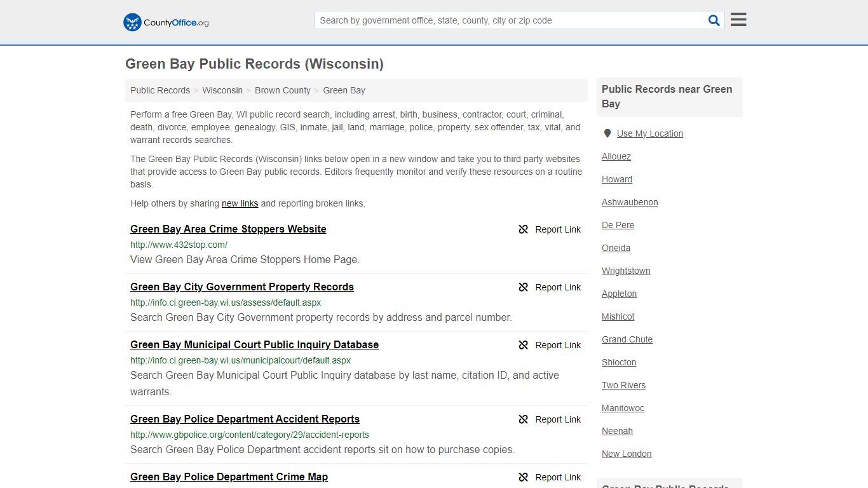Open the gbpolice.org accident-reports URL
868x488 pixels.
tap(250, 435)
